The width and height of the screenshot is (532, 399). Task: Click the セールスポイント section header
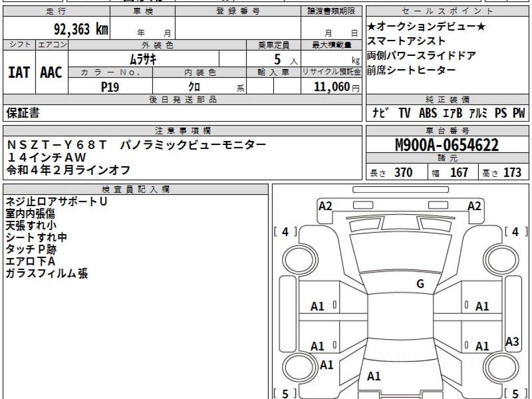click(x=447, y=12)
